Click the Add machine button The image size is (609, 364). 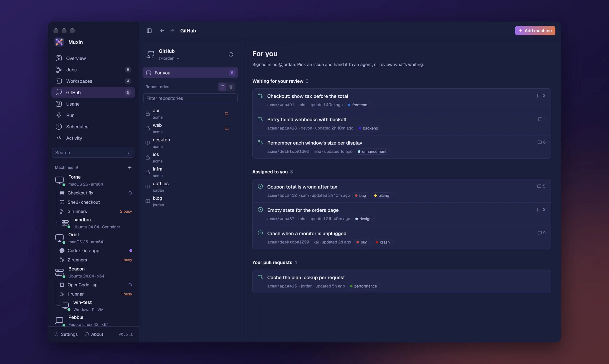tap(535, 31)
